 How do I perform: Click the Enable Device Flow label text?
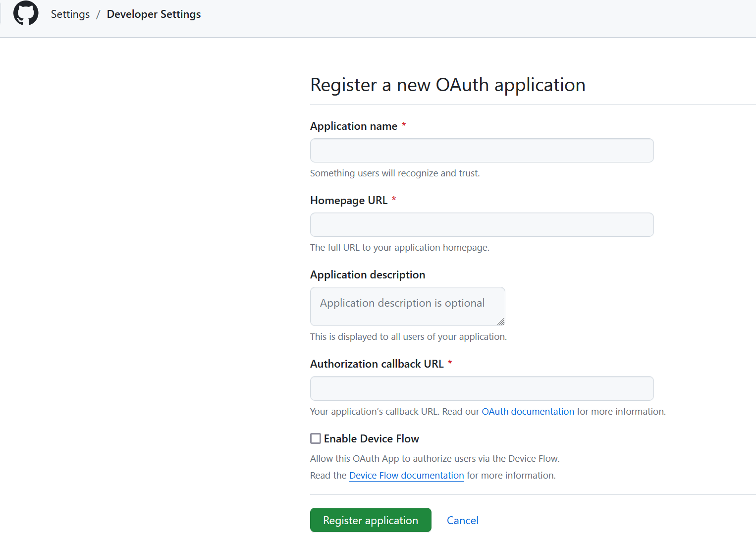tap(371, 439)
